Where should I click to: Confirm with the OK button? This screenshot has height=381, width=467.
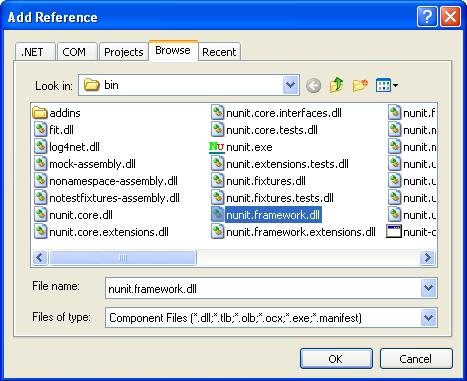(x=336, y=359)
